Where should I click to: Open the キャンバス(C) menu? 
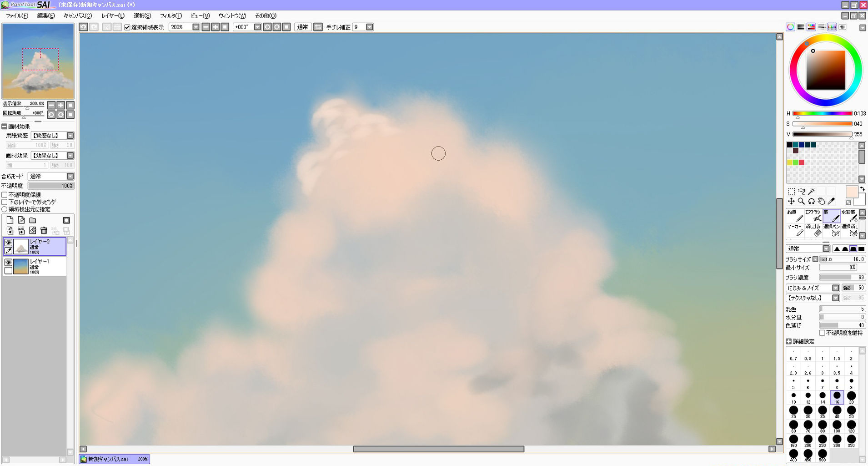coord(78,16)
